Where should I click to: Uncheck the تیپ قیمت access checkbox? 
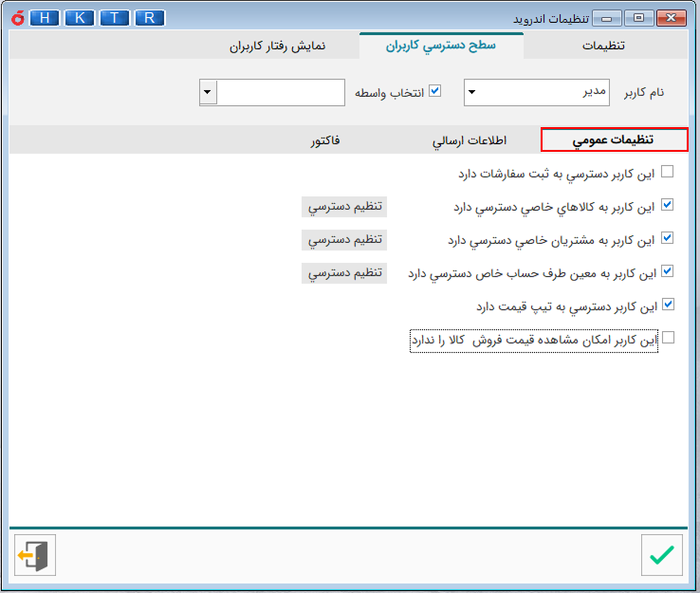[x=668, y=305]
